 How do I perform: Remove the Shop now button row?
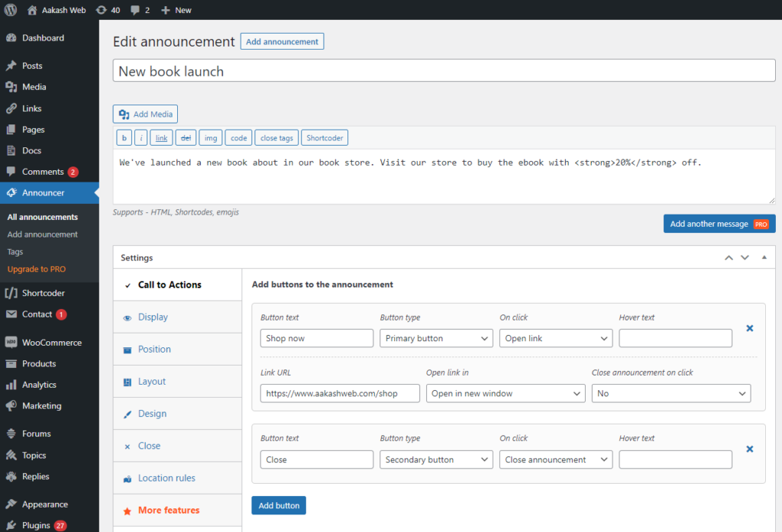click(749, 327)
